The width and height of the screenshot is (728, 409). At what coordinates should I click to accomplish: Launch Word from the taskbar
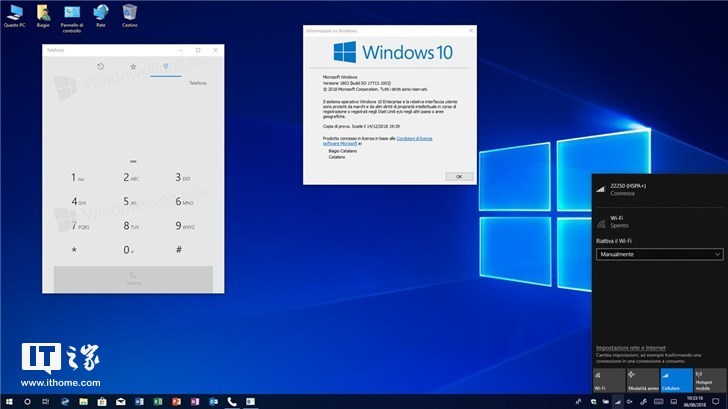139,402
